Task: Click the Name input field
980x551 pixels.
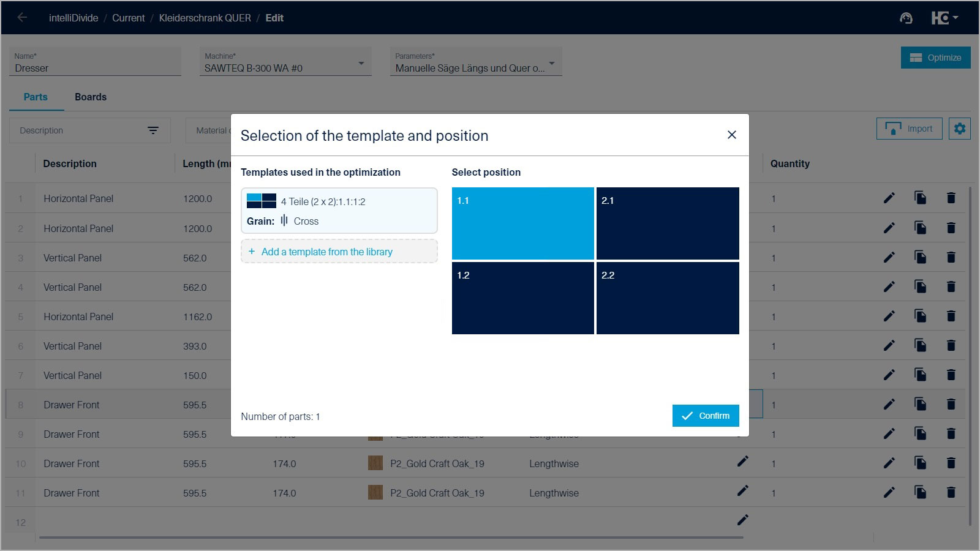Action: (x=95, y=68)
